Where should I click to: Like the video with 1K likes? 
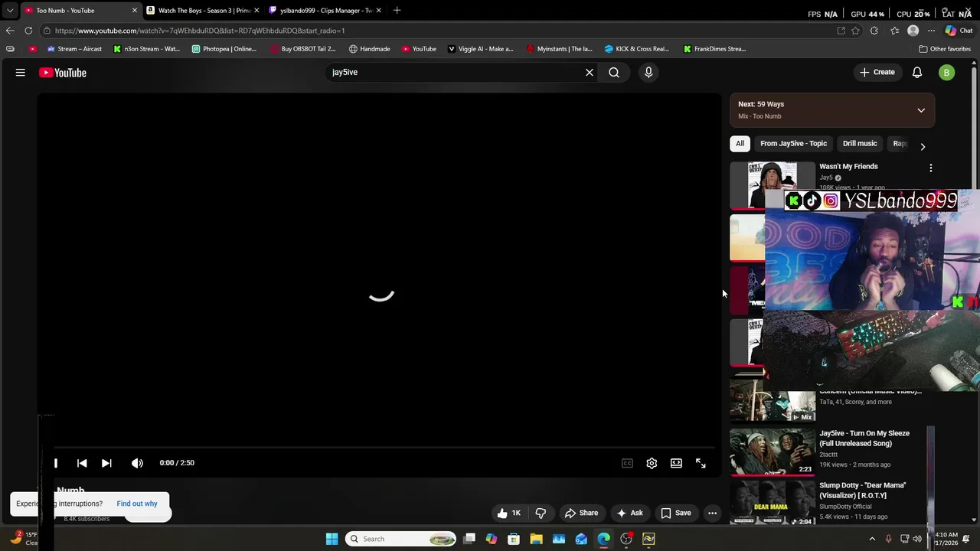(x=509, y=513)
